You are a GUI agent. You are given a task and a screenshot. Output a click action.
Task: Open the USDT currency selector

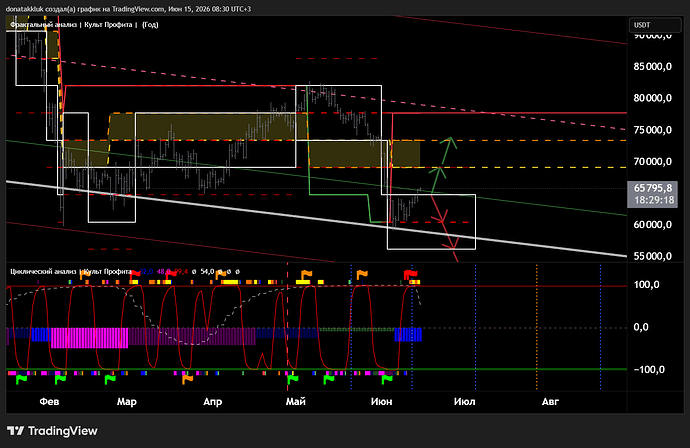[x=655, y=25]
